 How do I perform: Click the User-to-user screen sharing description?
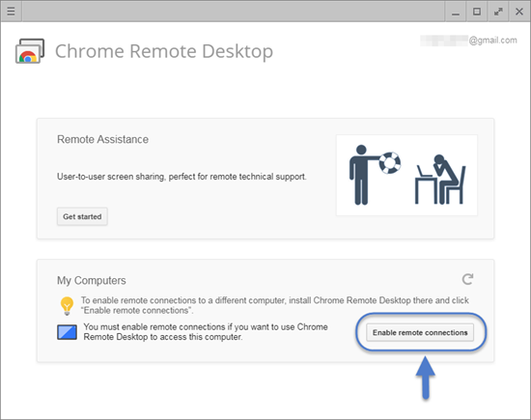[x=182, y=177]
